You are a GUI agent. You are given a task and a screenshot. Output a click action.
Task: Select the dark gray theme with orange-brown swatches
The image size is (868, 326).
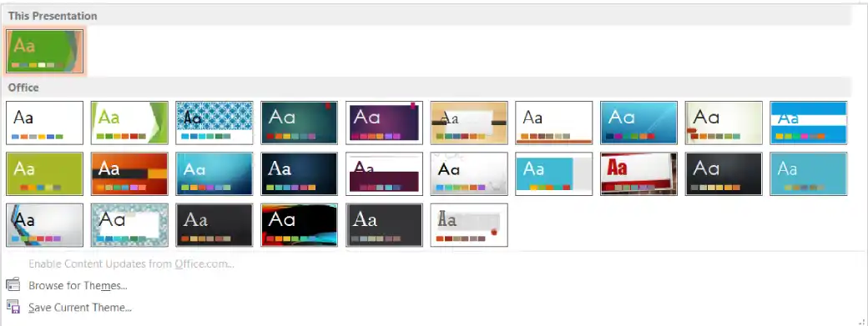click(x=214, y=225)
